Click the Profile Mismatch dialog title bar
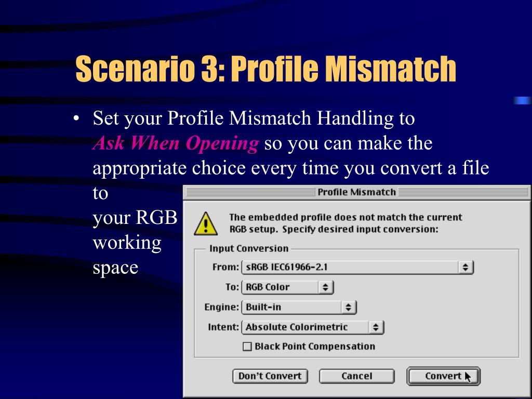Screen dimensions: 532x399 [356, 192]
